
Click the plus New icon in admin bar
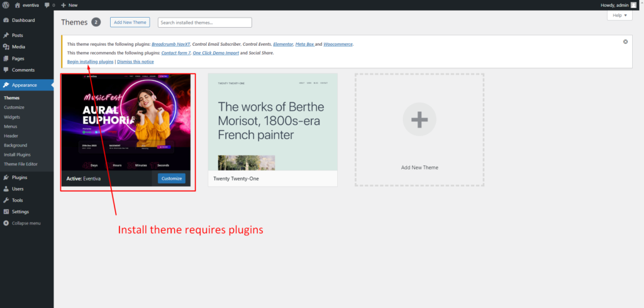pos(64,5)
